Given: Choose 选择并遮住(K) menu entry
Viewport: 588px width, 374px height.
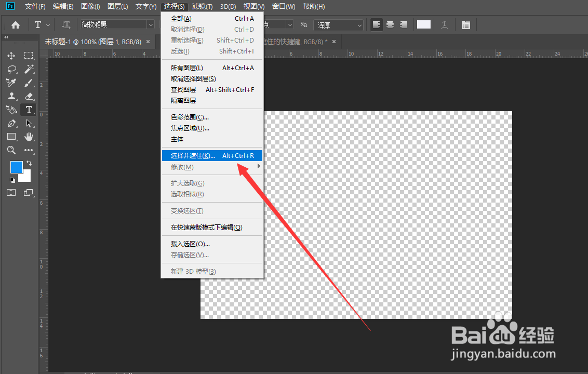Looking at the screenshot, I should pos(212,156).
